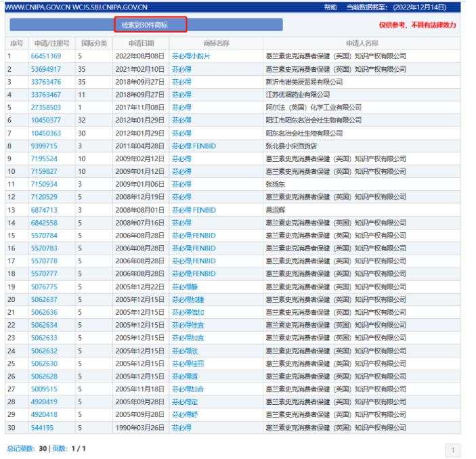The image size is (476, 459).
Task: Open registration number 5062636
Action: (x=44, y=312)
